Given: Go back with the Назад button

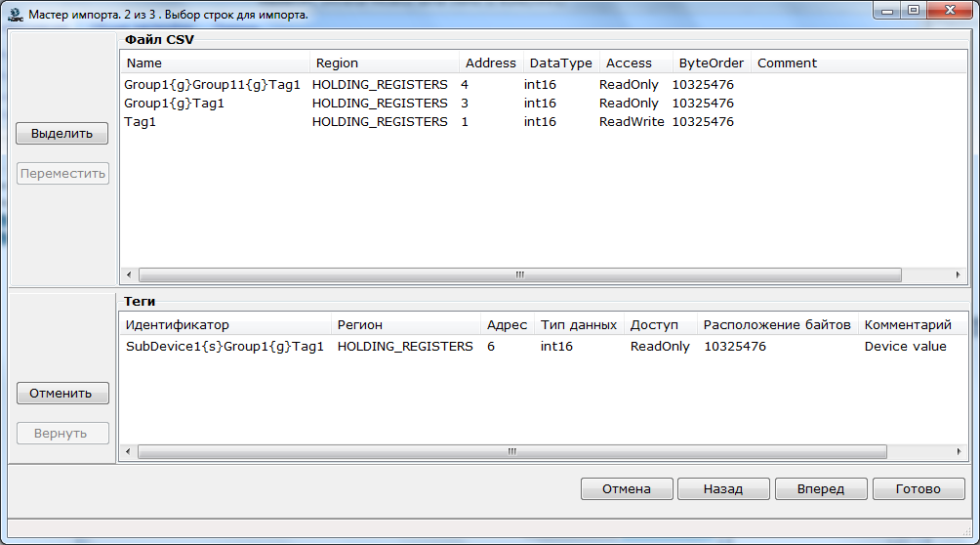Looking at the screenshot, I should pyautogui.click(x=723, y=488).
